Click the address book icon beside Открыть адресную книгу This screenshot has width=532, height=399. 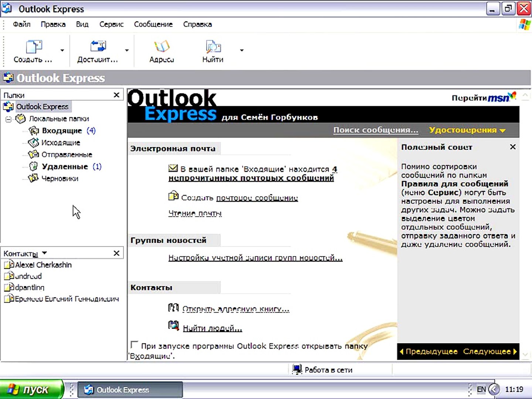tap(173, 307)
